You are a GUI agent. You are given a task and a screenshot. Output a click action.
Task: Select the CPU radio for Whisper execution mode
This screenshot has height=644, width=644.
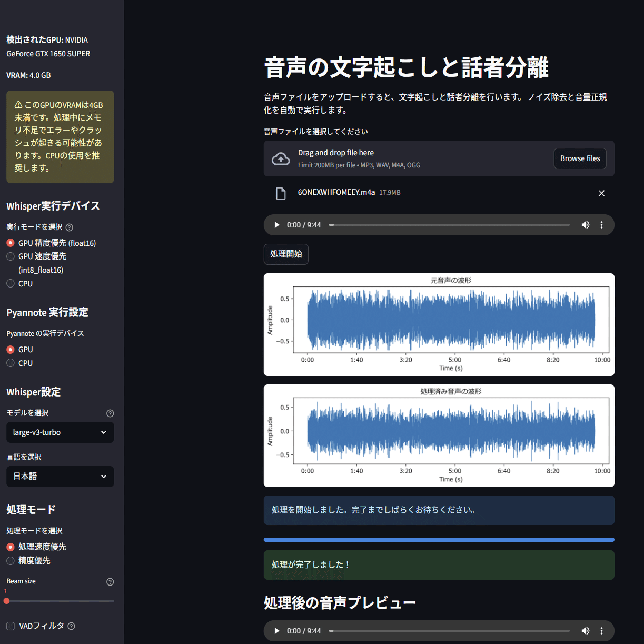click(10, 283)
